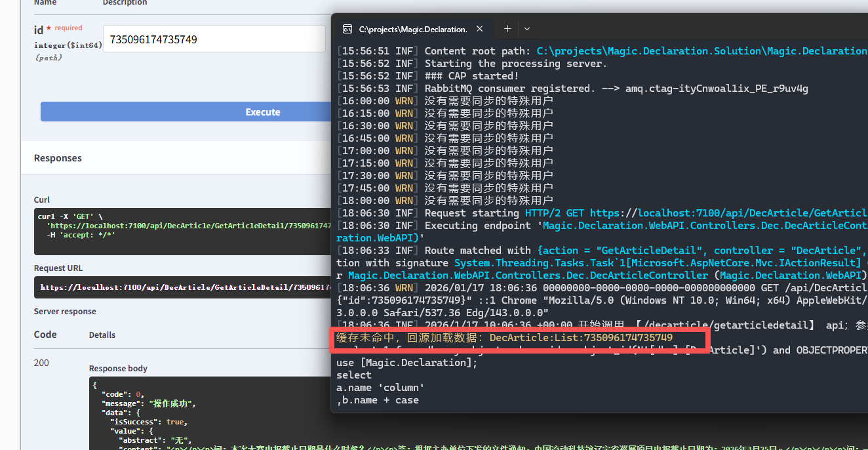Viewport: 868px width, 450px height.
Task: Click the "message": "操作成功" JSON line
Action: [x=148, y=403]
